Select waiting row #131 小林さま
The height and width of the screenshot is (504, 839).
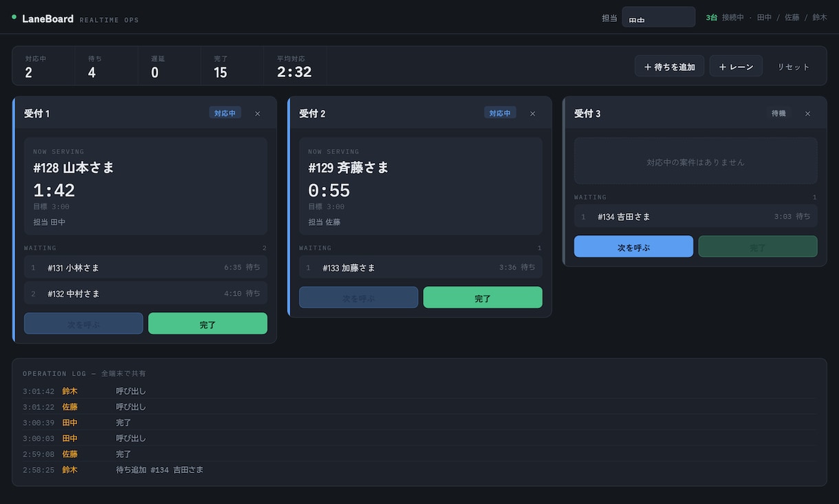[x=146, y=267]
